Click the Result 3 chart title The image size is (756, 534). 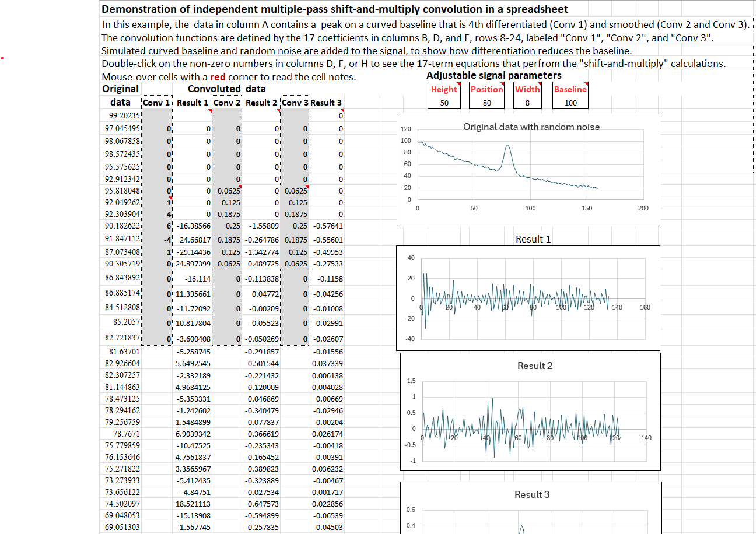point(531,494)
